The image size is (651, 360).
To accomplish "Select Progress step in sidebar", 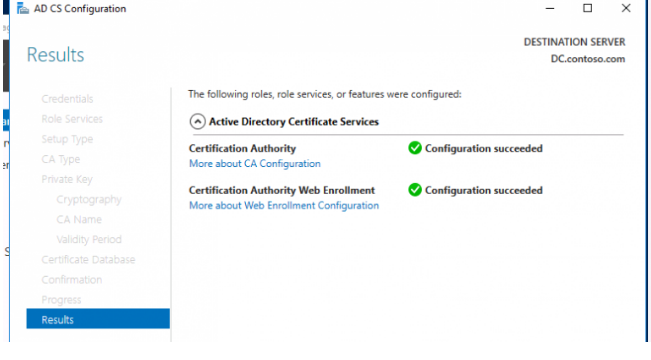I will (61, 300).
